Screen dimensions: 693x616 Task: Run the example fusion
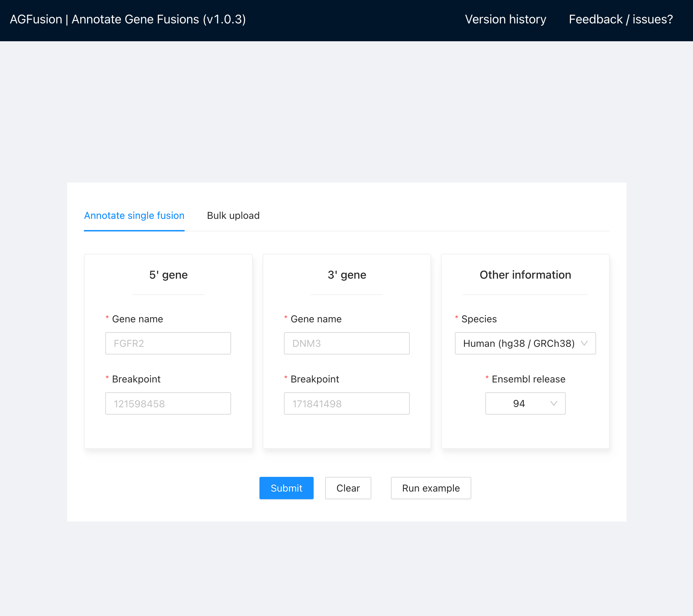[x=430, y=488]
